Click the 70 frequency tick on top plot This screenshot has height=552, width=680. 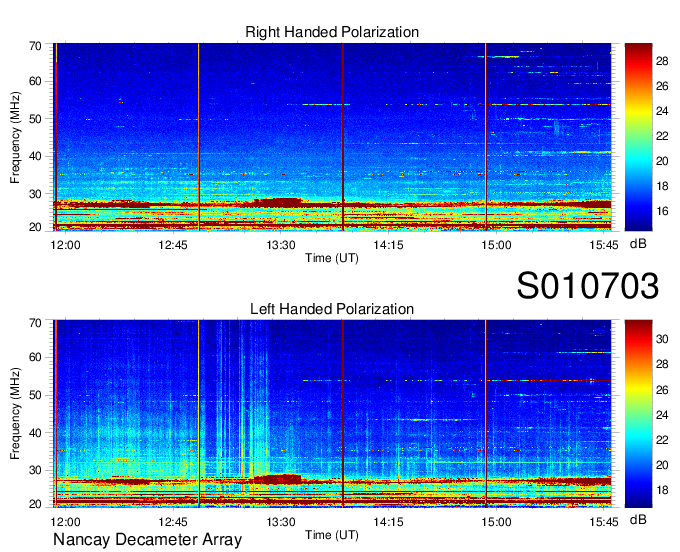(35, 46)
